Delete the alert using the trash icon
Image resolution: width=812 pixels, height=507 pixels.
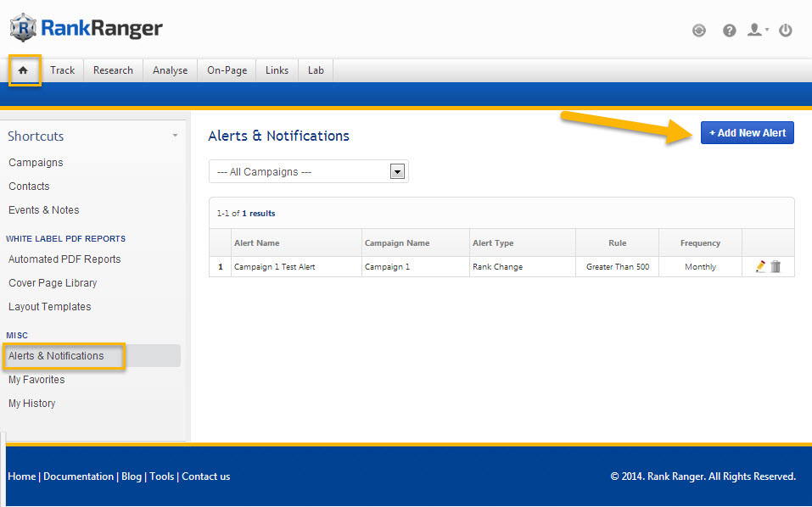pos(776,266)
